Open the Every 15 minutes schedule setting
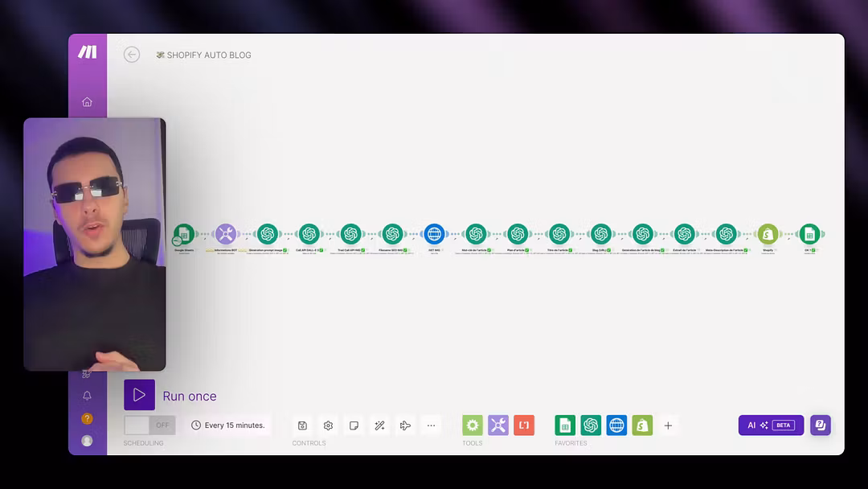The width and height of the screenshot is (868, 489). [x=227, y=425]
